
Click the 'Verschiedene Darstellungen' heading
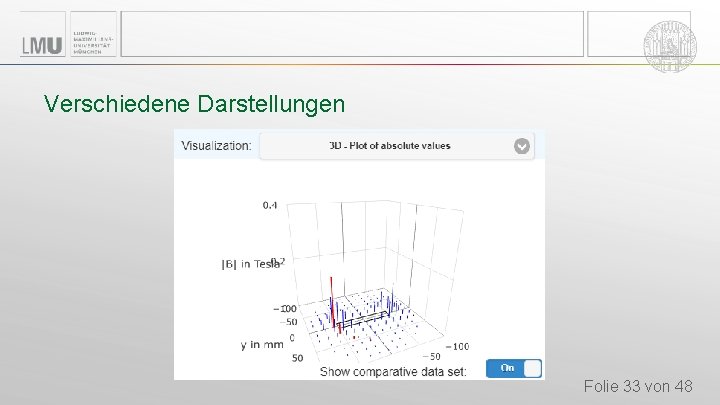(194, 104)
